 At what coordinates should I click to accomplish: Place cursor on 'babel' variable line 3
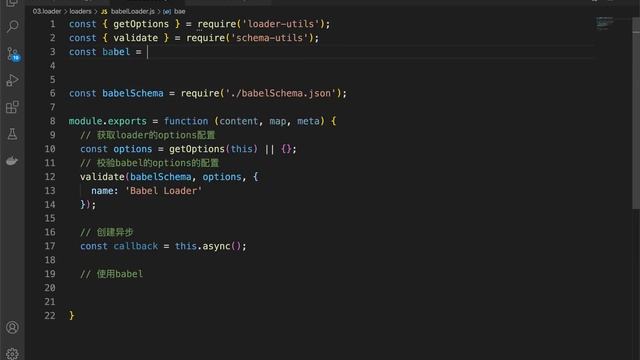coord(116,52)
